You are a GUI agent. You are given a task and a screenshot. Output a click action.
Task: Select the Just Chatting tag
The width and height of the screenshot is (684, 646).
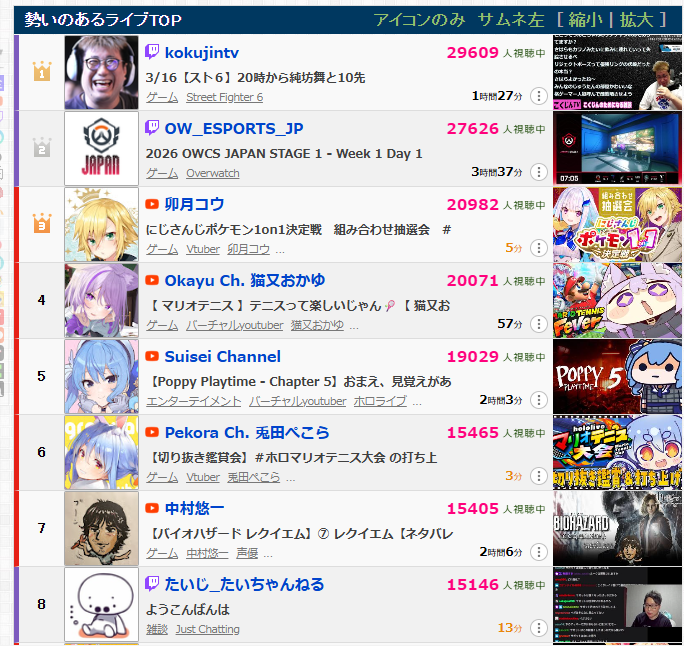208,629
